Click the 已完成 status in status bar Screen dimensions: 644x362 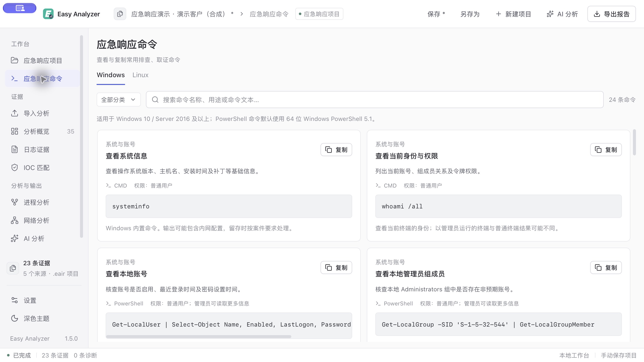[19, 355]
